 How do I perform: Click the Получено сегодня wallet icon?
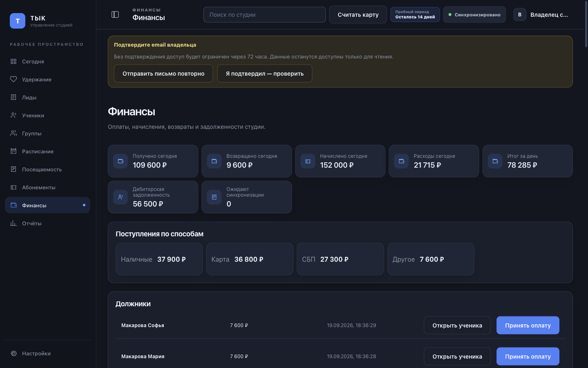pyautogui.click(x=120, y=161)
